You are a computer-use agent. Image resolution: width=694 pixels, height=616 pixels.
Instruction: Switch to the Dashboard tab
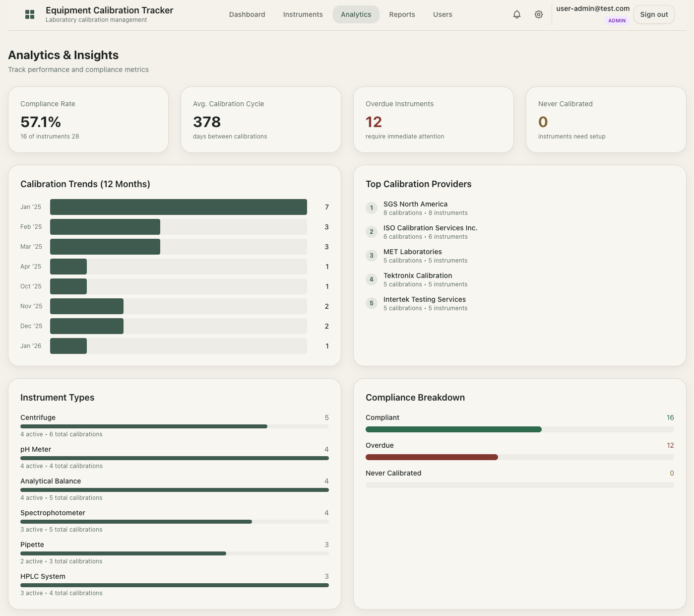click(247, 14)
